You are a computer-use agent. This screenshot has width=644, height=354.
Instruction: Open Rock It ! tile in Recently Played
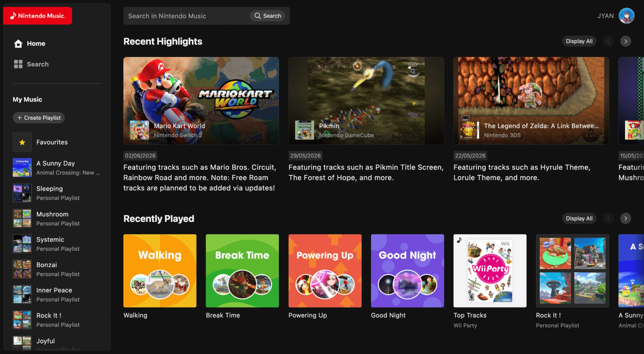coord(572,271)
